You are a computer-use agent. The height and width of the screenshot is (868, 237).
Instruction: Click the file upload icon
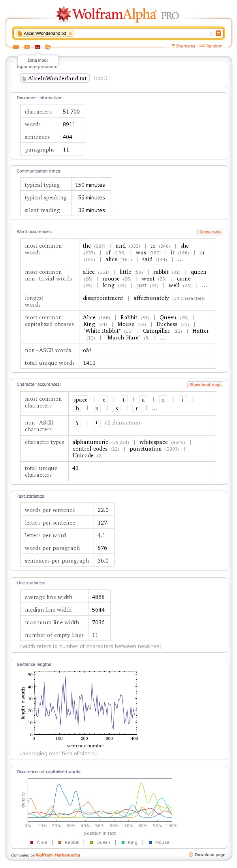point(48,47)
